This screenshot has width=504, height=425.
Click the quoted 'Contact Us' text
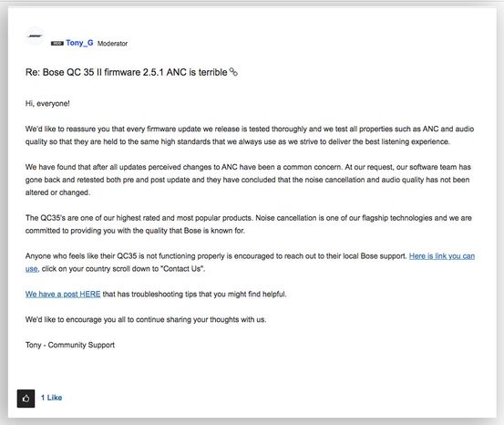click(x=182, y=269)
